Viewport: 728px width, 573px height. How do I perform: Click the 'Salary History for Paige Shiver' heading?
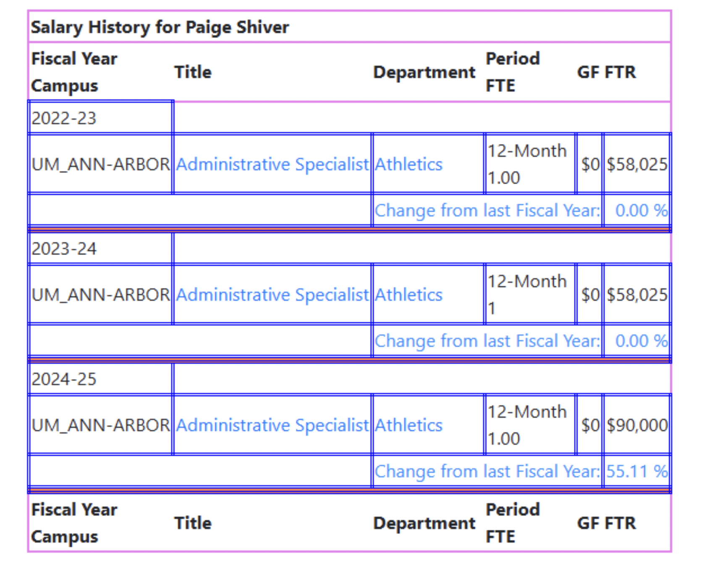pos(160,27)
